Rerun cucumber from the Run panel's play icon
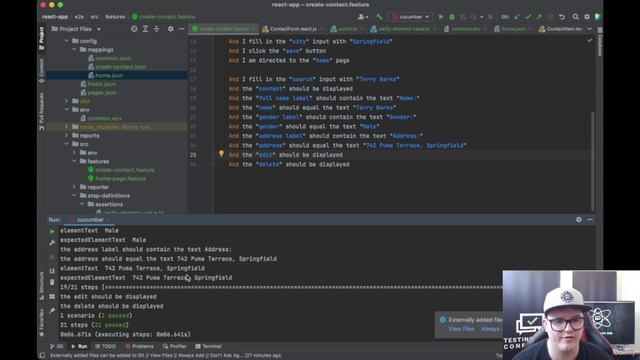Screen dimensions: 640x360 (52, 231)
